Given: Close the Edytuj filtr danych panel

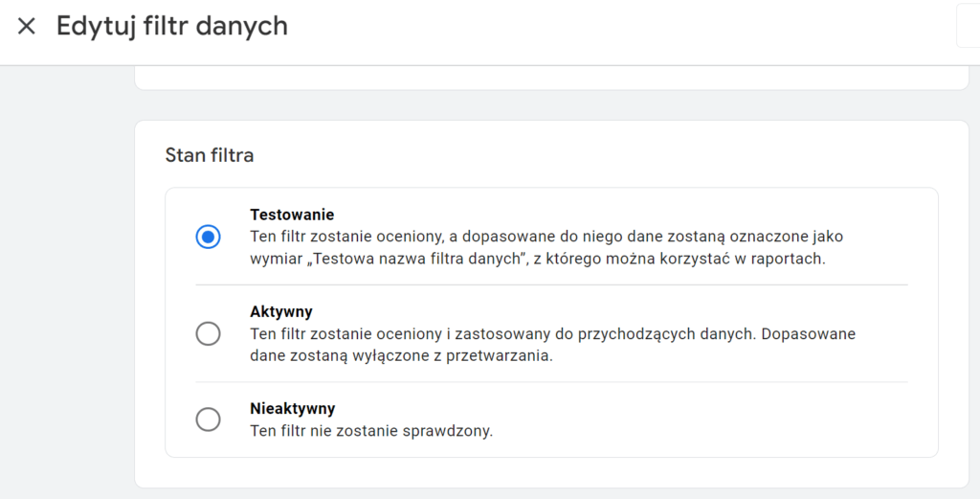Looking at the screenshot, I should [27, 26].
